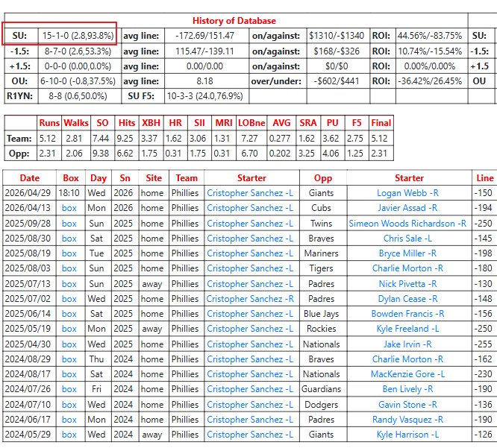
Task: Select SU avg line -172.69/151.47
Action: coord(204,36)
